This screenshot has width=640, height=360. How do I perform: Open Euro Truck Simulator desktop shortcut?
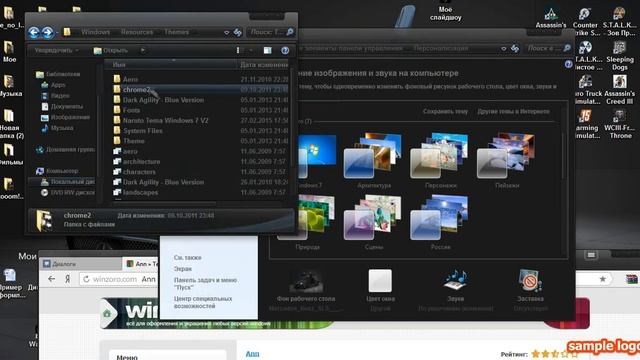587,90
